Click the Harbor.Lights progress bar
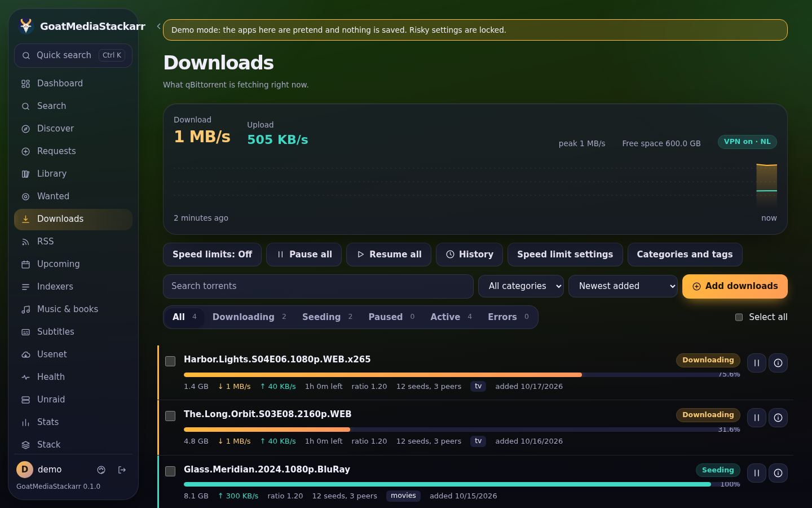This screenshot has height=508, width=812. [462, 375]
